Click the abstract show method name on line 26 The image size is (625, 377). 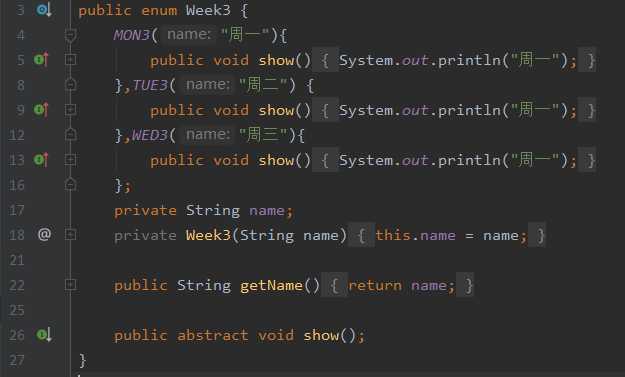pos(321,336)
